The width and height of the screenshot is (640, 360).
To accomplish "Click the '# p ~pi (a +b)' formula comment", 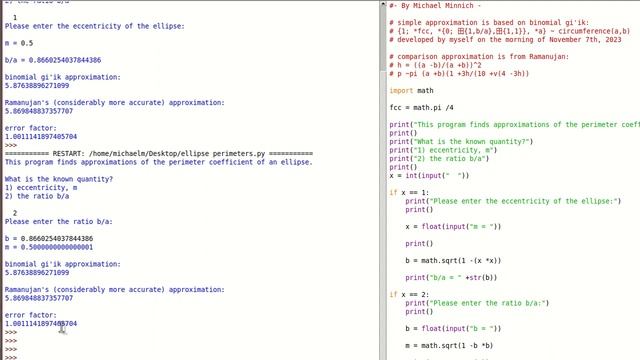I will click(x=459, y=73).
